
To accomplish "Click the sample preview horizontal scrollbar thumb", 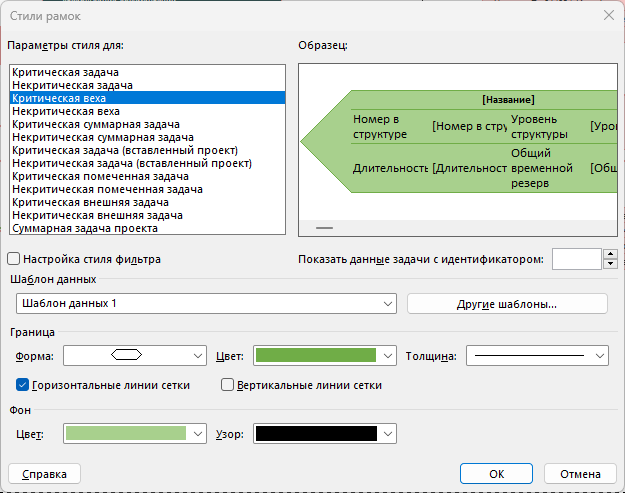I will coord(324,228).
